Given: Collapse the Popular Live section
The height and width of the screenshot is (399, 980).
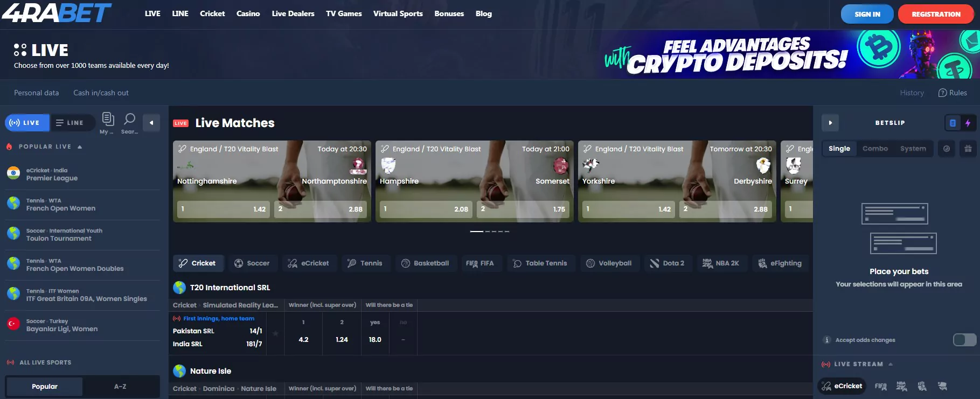Looking at the screenshot, I should (80, 146).
